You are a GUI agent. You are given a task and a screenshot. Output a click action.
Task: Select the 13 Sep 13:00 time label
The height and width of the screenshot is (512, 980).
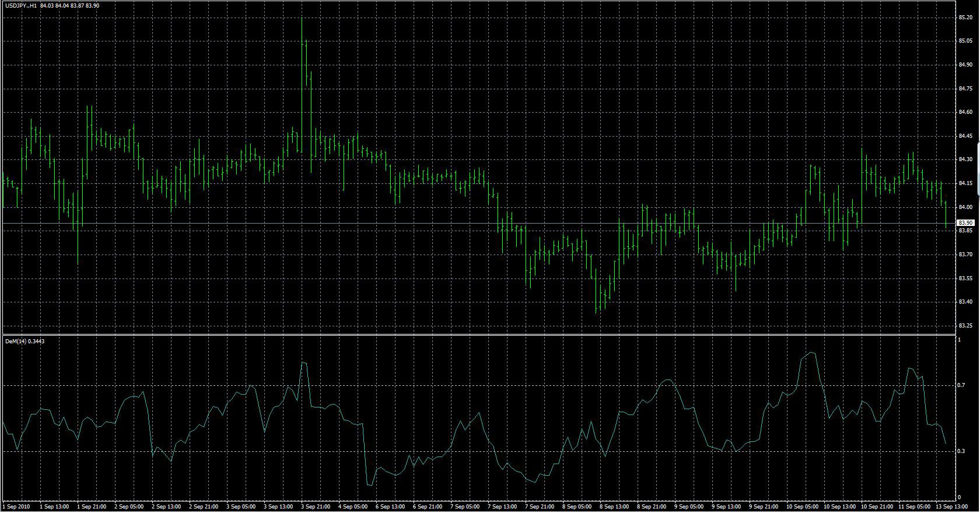(x=951, y=506)
